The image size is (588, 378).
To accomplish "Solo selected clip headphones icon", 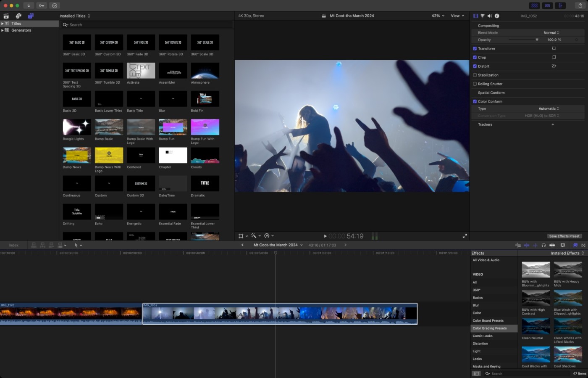I will (543, 245).
